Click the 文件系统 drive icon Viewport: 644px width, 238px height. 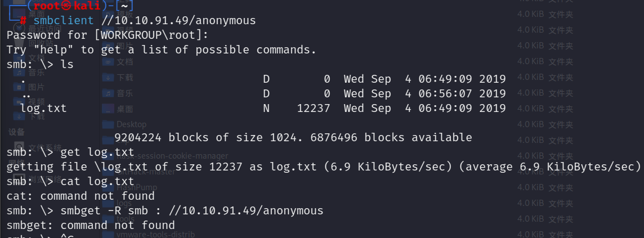click(x=19, y=146)
